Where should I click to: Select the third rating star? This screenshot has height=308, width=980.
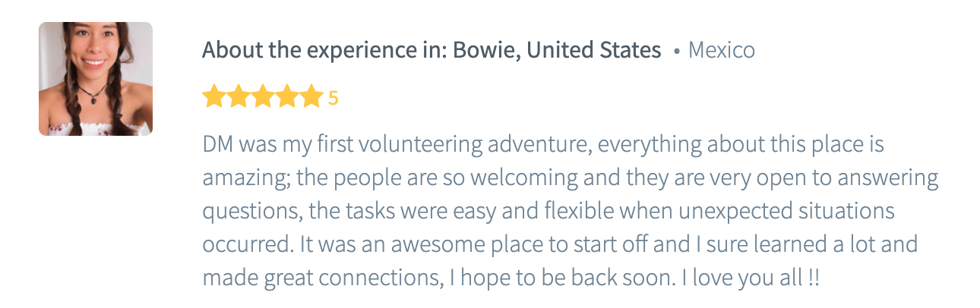point(263,98)
